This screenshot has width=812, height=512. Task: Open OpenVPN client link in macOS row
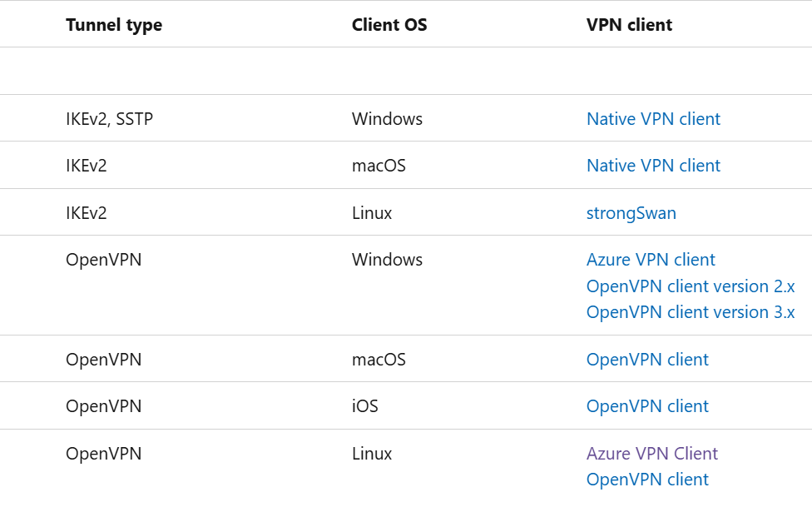click(647, 359)
